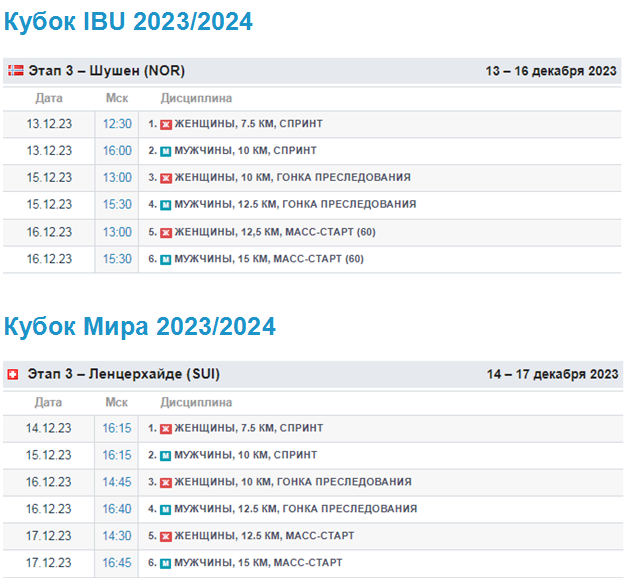The width and height of the screenshot is (628, 578).
Task: Click men's icon in масс-старт (60) 15 км row
Action: tap(166, 260)
